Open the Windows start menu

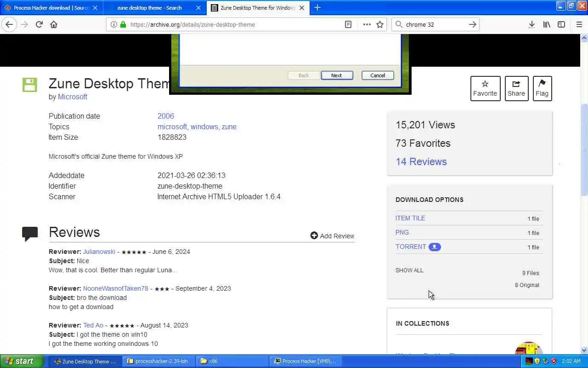[x=22, y=361]
